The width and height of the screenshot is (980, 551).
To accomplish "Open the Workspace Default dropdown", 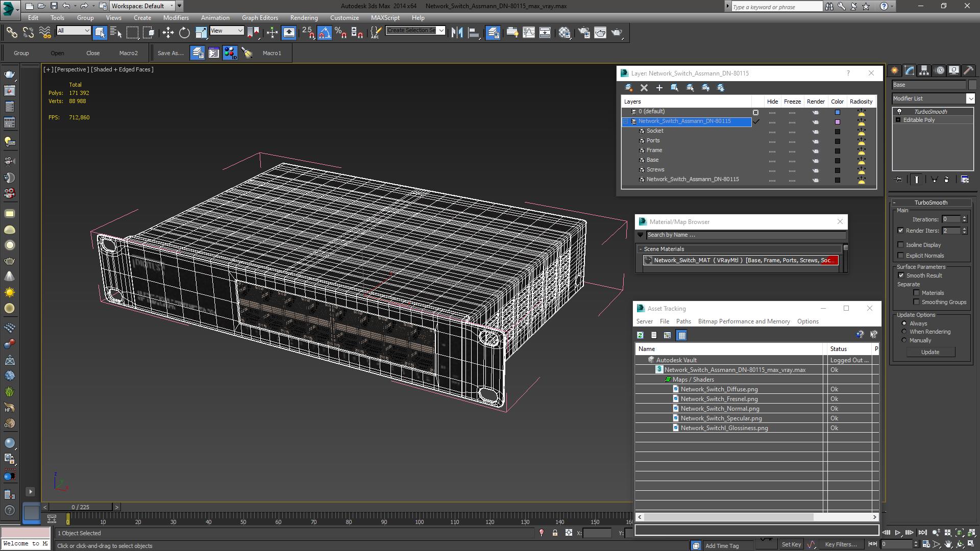I will pos(142,6).
